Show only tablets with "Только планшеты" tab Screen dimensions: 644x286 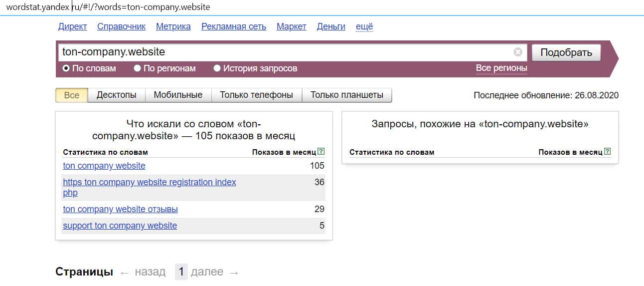click(346, 95)
